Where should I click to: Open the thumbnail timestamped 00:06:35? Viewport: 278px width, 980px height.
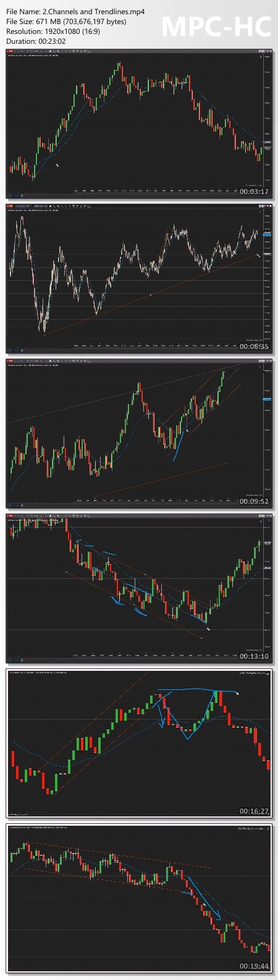(139, 279)
